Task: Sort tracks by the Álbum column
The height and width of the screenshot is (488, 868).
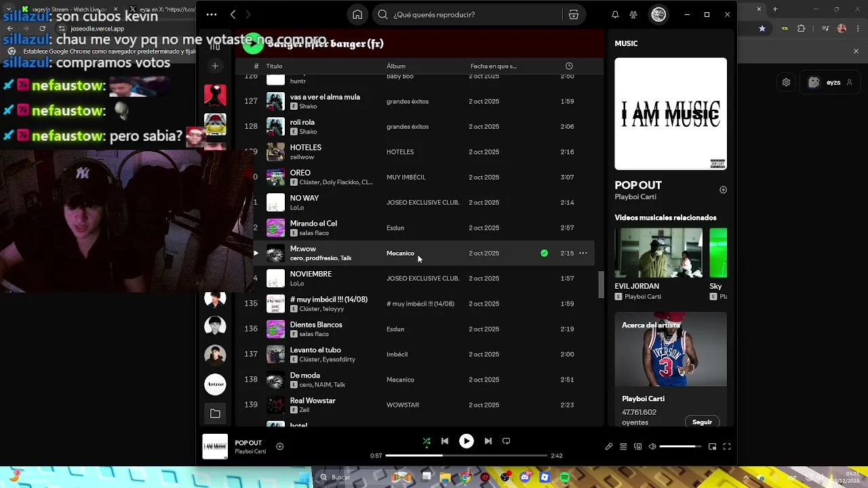Action: [x=396, y=66]
